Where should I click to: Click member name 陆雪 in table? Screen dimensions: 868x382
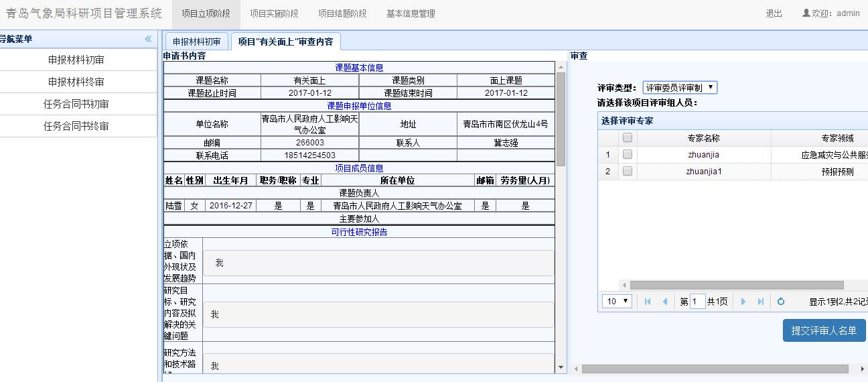[173, 206]
